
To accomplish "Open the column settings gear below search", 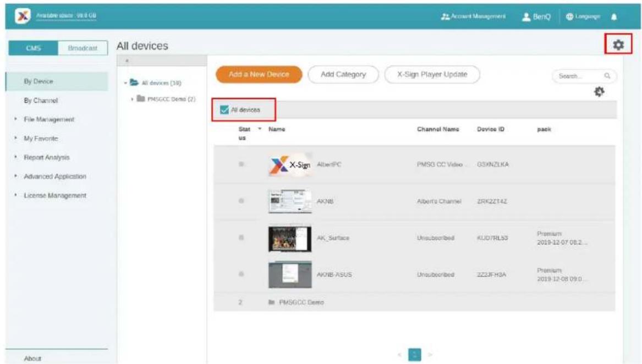I will point(599,92).
